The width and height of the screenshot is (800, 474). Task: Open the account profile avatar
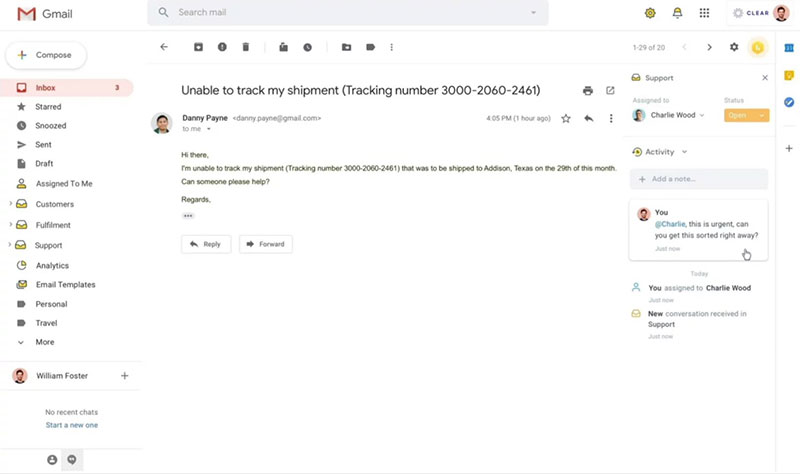[x=781, y=13]
